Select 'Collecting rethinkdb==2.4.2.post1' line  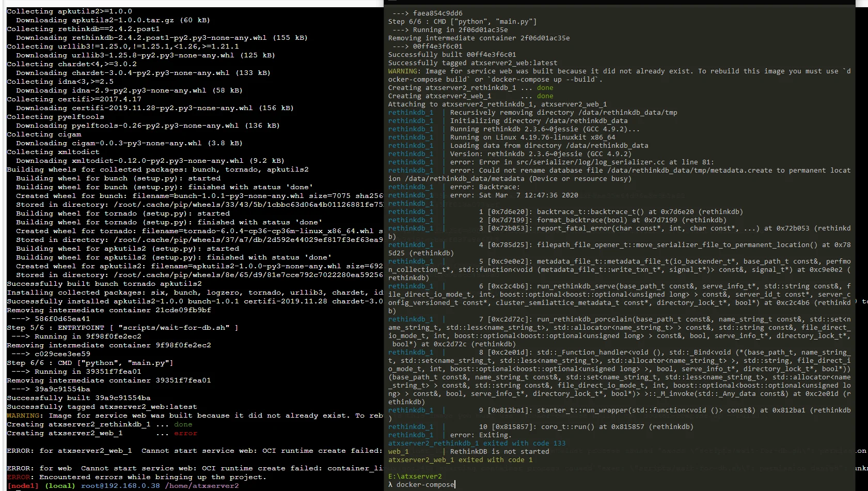[x=83, y=29]
